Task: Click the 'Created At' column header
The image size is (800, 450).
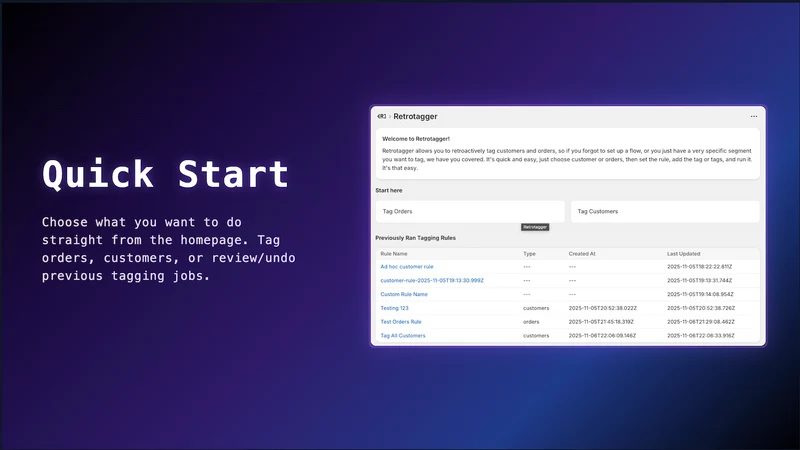Action: click(x=582, y=254)
